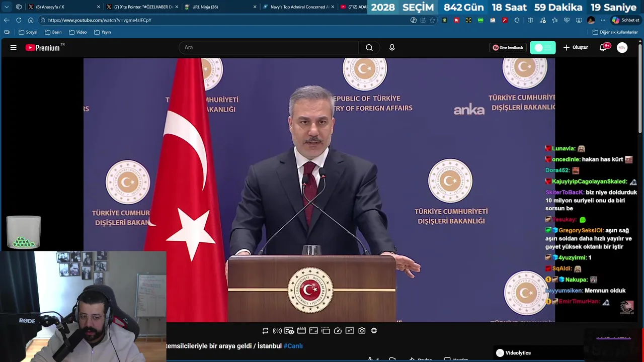
Task: Click the chat message Memnun olduk
Action: (605, 291)
